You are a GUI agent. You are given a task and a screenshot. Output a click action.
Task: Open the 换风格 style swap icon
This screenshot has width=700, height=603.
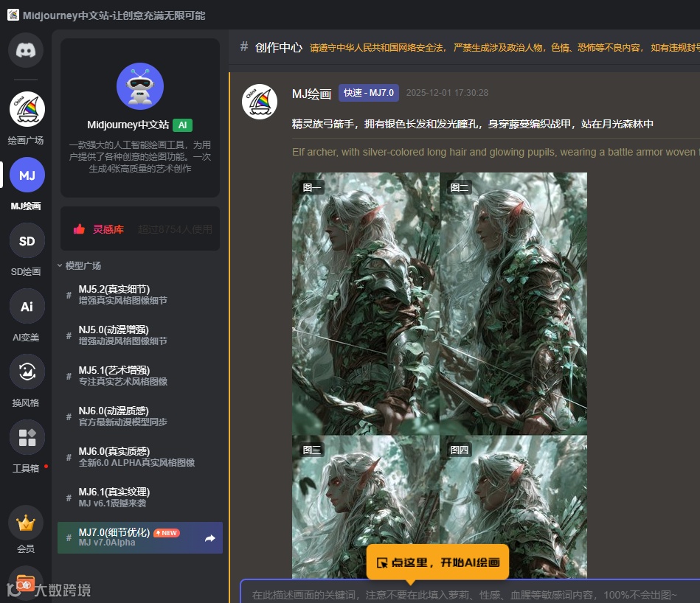pos(27,372)
